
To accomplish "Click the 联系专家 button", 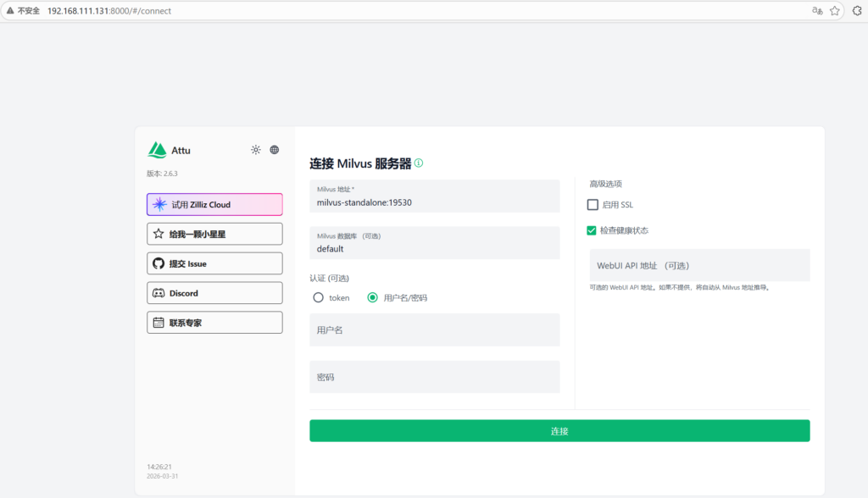I will [x=214, y=323].
